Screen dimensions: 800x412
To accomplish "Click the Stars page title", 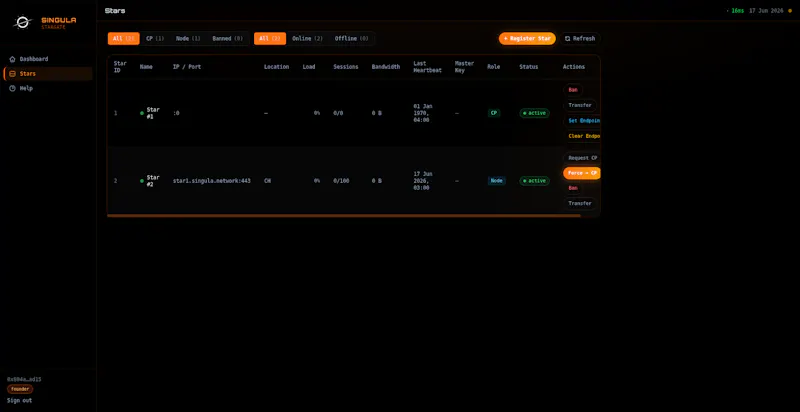I will pyautogui.click(x=115, y=11).
